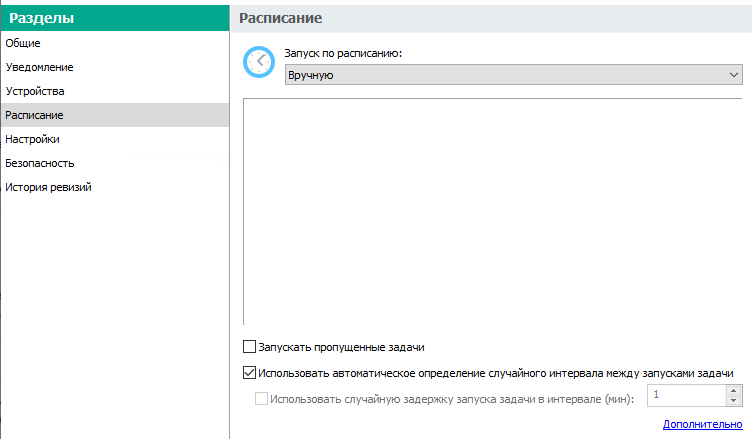Open the Дополнительно link
This screenshot has width=752, height=439.
(703, 424)
